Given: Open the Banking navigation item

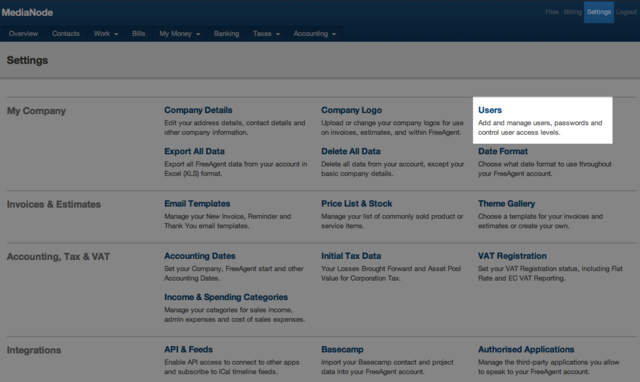Looking at the screenshot, I should [227, 34].
